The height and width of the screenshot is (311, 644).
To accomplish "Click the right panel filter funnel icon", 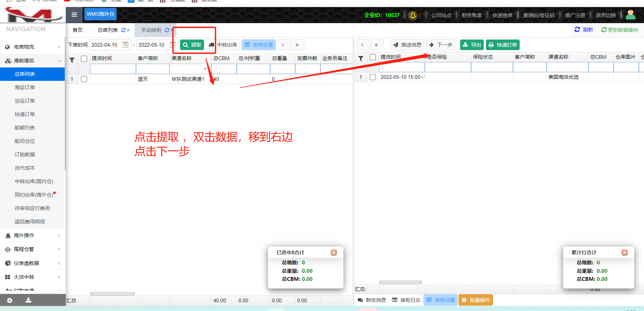I will tap(361, 58).
